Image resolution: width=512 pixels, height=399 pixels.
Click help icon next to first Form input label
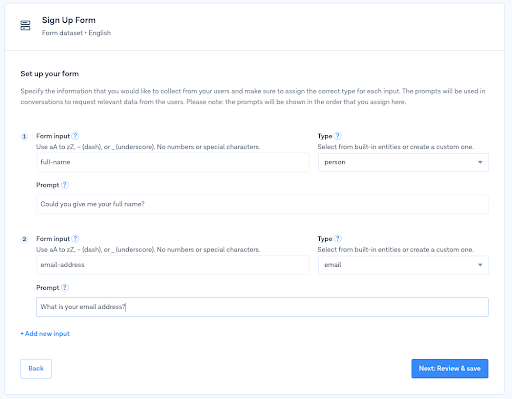coord(75,136)
